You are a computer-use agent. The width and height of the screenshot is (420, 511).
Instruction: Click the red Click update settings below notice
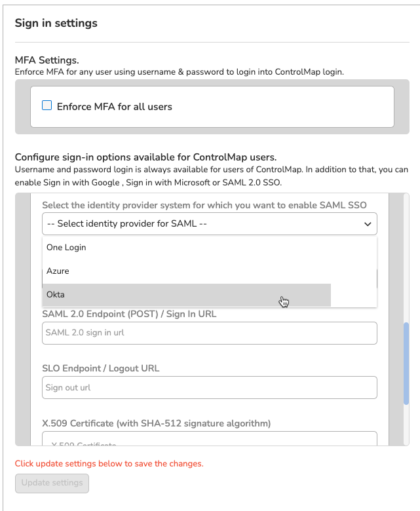pos(109,463)
